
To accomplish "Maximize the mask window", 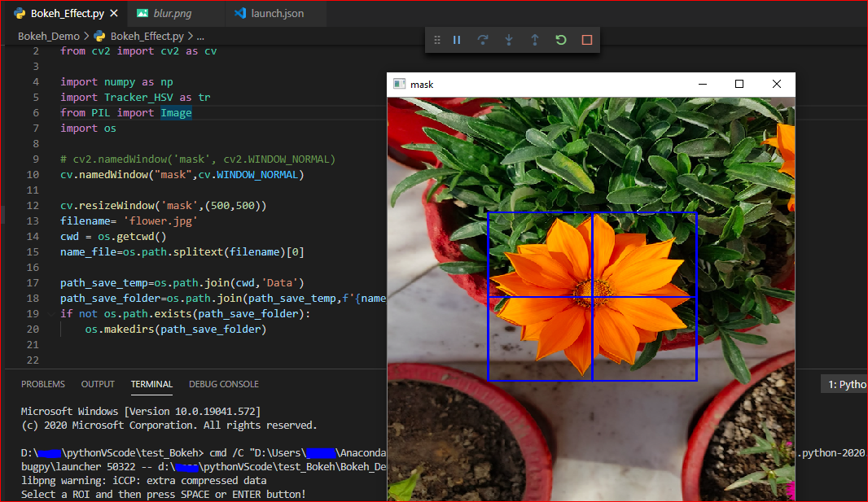I will tap(739, 84).
